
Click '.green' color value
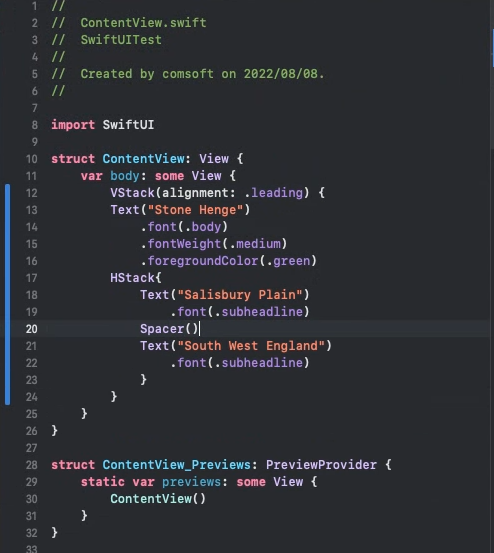point(288,261)
